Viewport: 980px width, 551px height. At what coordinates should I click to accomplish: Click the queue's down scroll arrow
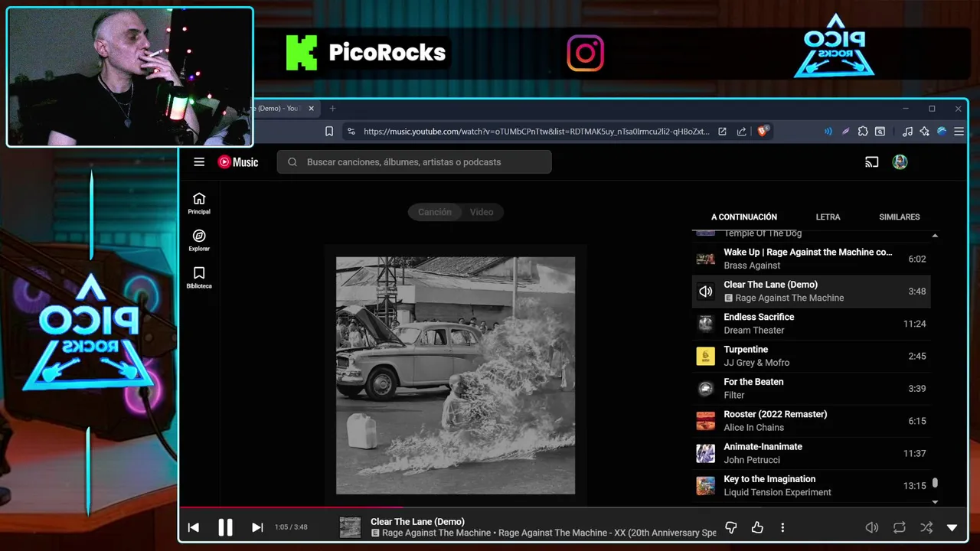click(x=935, y=502)
